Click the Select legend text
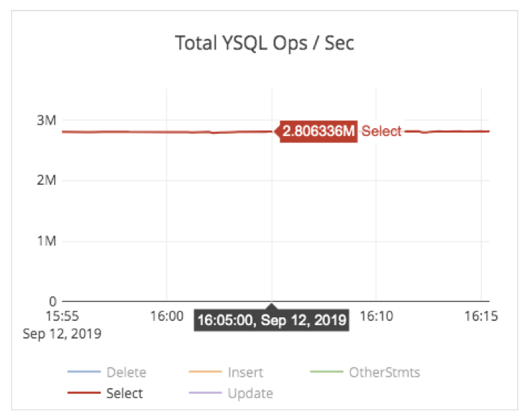The width and height of the screenshot is (528, 420). pos(124,393)
